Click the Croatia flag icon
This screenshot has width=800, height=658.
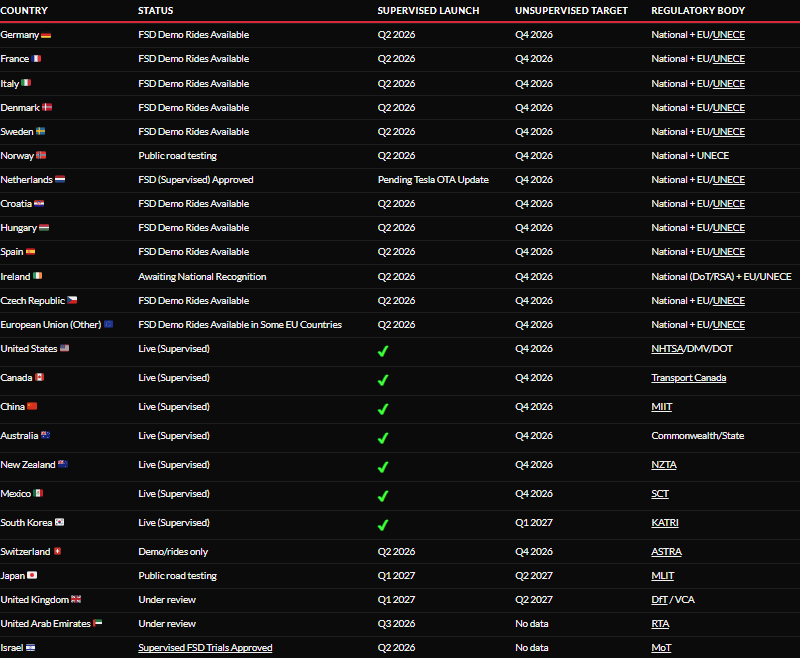point(39,204)
